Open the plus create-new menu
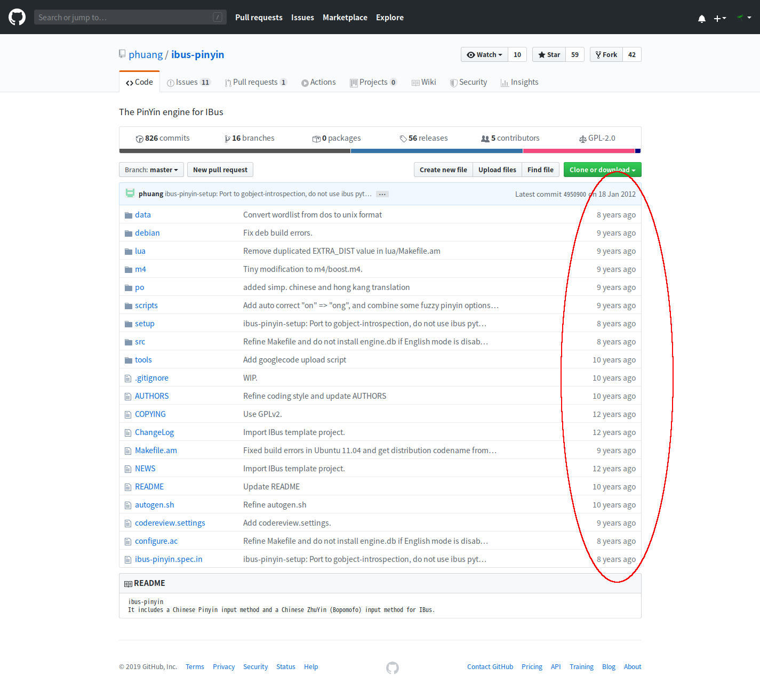The image size is (760, 700). (720, 18)
